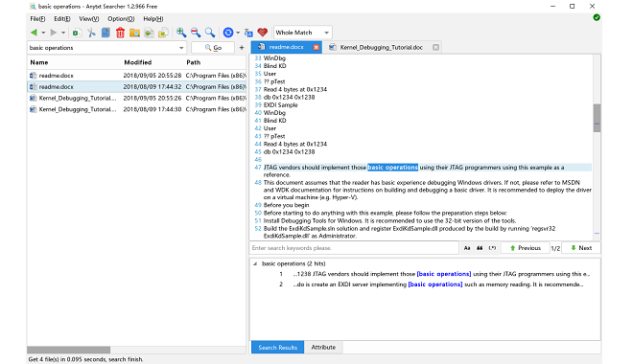Click the plain magnifier reset zoom icon

(x=210, y=33)
